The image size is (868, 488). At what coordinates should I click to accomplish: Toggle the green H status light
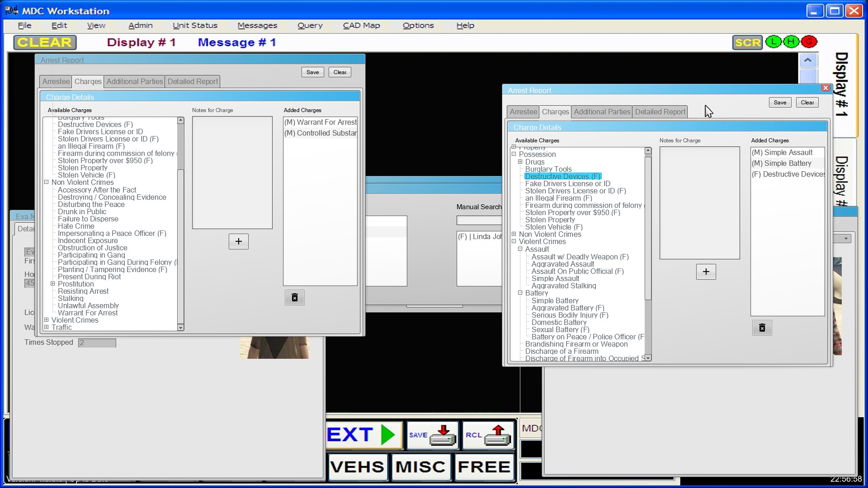point(791,42)
